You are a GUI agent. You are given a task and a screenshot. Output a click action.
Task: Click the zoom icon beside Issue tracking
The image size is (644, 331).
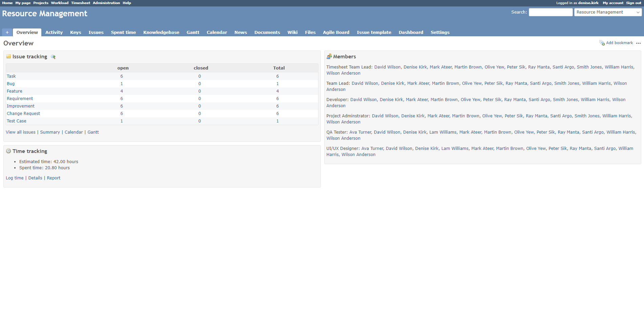tap(53, 57)
